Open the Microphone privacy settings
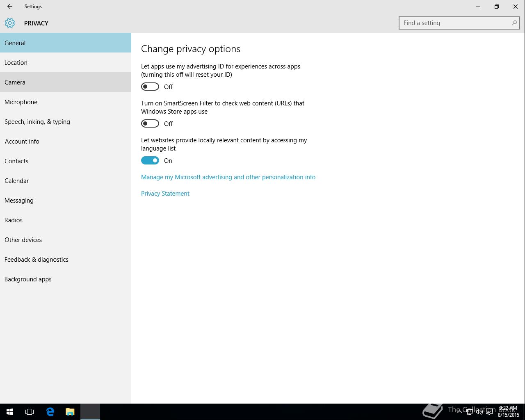525x420 pixels. tap(66, 102)
